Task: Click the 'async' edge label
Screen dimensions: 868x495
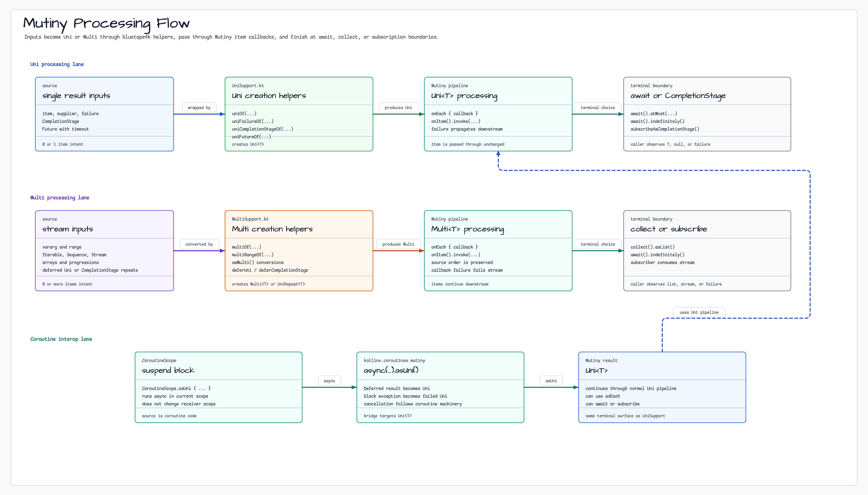Action: pyautogui.click(x=330, y=381)
